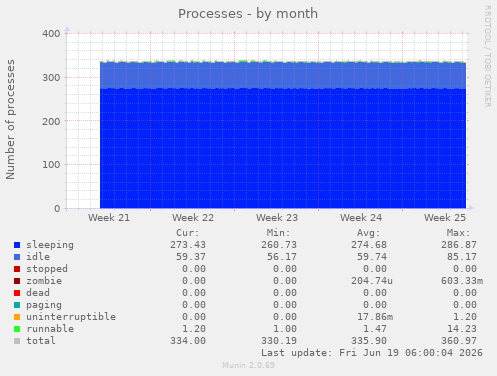Click the idle minimum value 56.17
The width and height of the screenshot is (497, 376).
[x=282, y=257]
